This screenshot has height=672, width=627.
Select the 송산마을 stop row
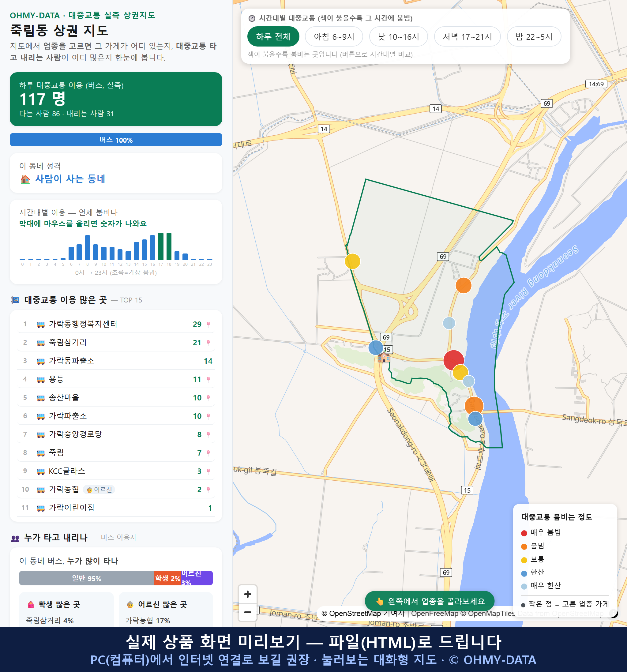click(x=116, y=397)
